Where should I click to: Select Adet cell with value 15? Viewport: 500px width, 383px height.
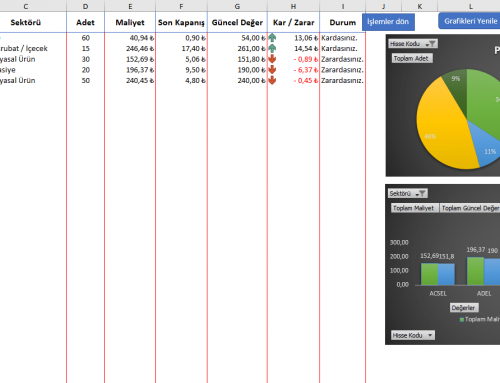(x=86, y=48)
